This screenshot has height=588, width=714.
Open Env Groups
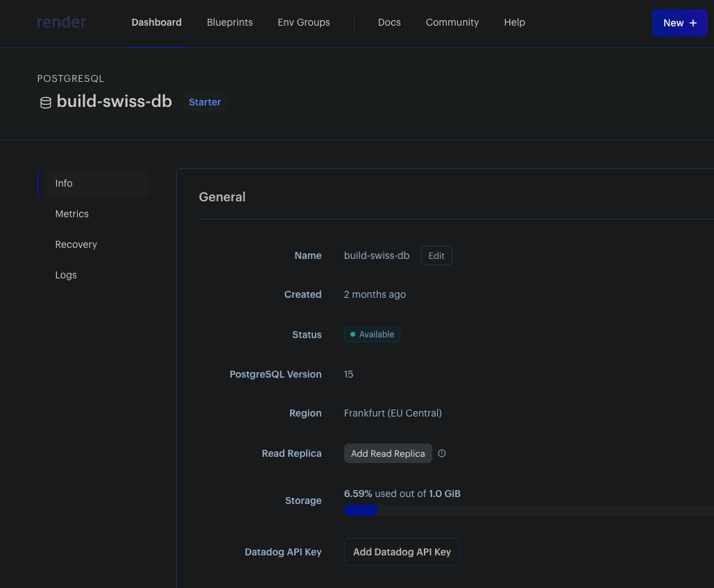[304, 22]
